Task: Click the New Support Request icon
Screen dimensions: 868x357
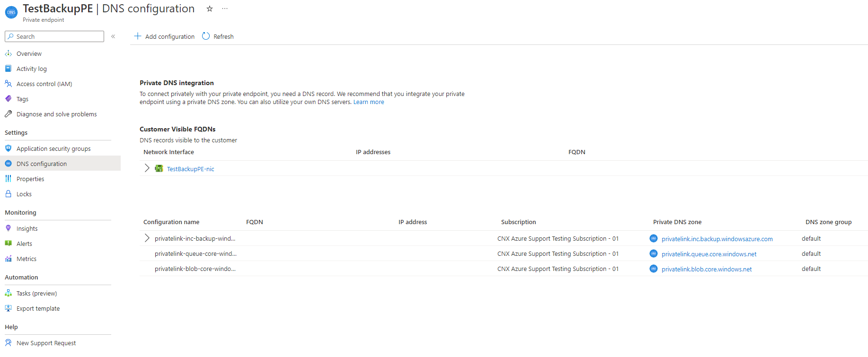Action: click(x=9, y=343)
